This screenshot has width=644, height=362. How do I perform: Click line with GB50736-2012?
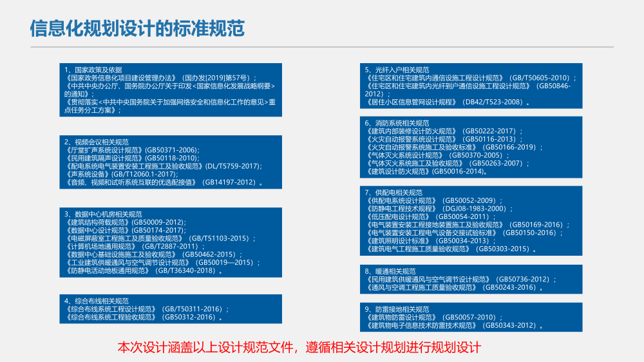[461, 280]
